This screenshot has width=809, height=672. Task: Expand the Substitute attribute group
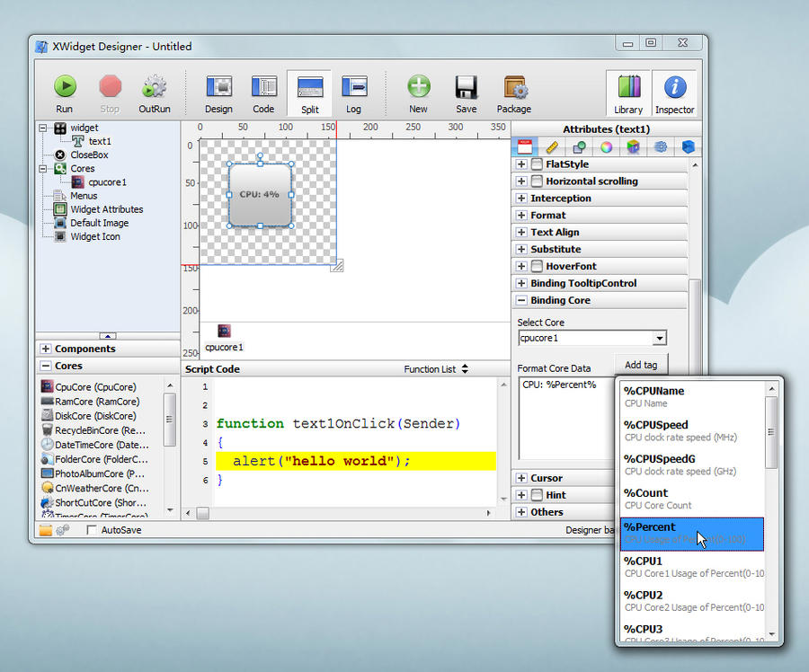(x=521, y=250)
